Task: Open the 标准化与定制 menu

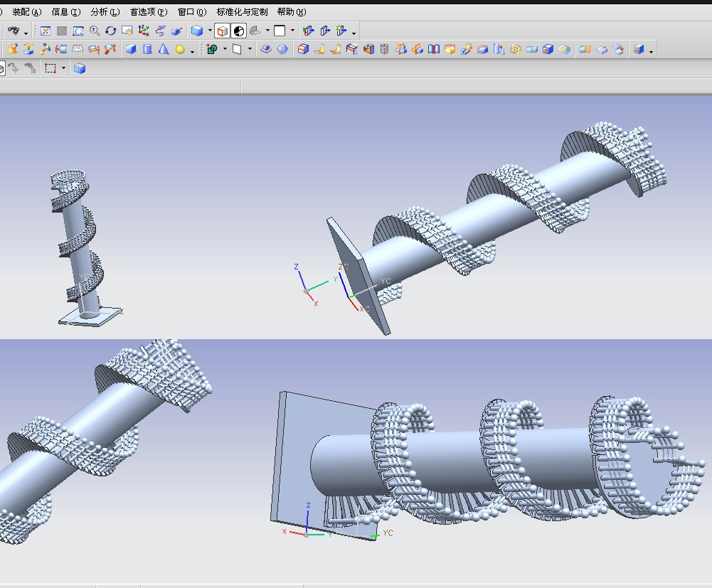Action: click(242, 12)
